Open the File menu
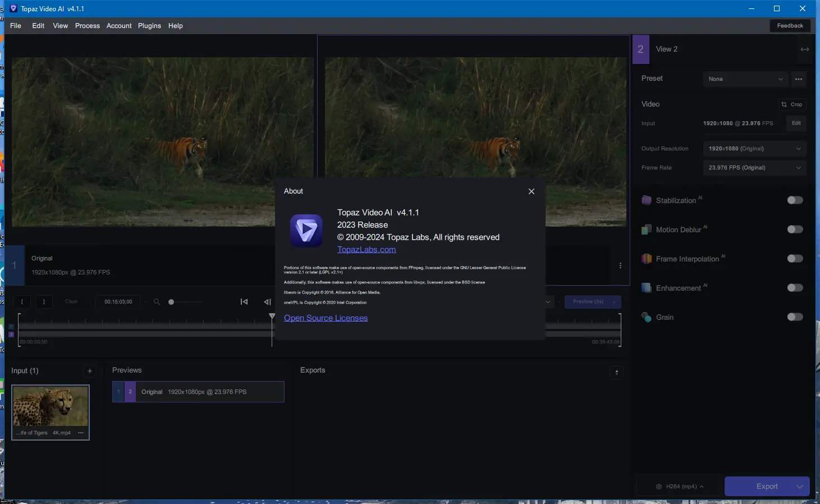 [16, 26]
